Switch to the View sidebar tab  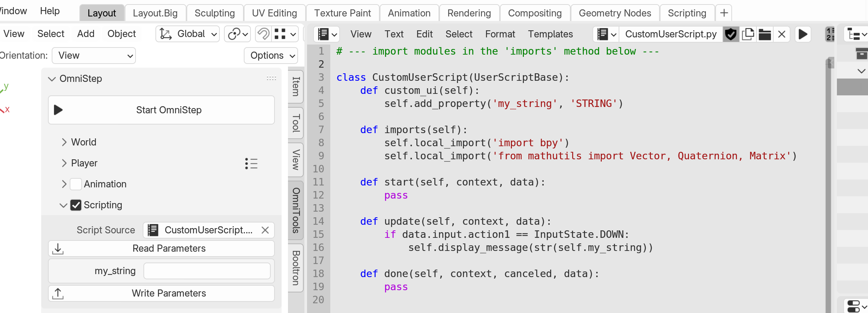pyautogui.click(x=296, y=160)
